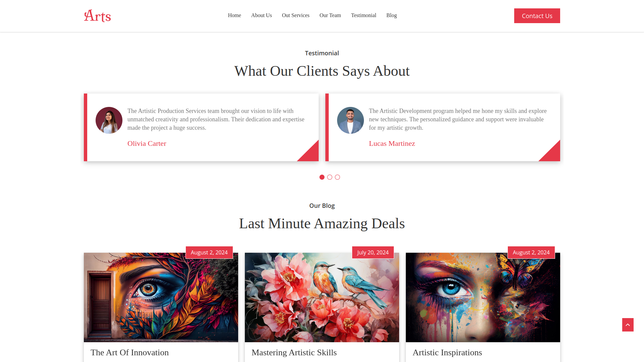The height and width of the screenshot is (362, 644).
Task: Click the Contact Us button
Action: tap(537, 16)
